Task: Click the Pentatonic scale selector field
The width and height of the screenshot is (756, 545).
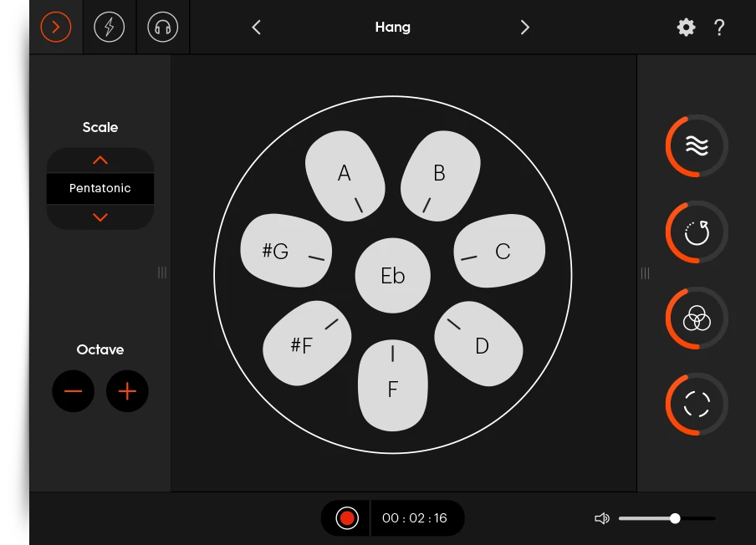Action: 100,189
